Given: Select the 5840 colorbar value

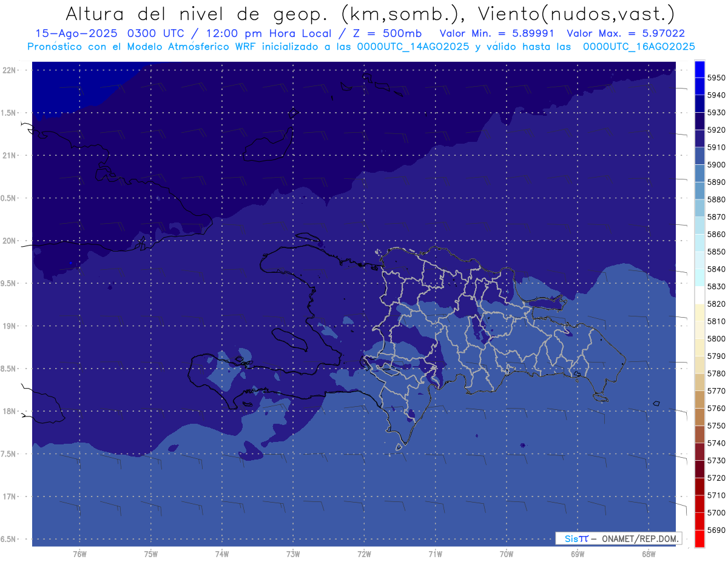Looking at the screenshot, I should tap(716, 269).
